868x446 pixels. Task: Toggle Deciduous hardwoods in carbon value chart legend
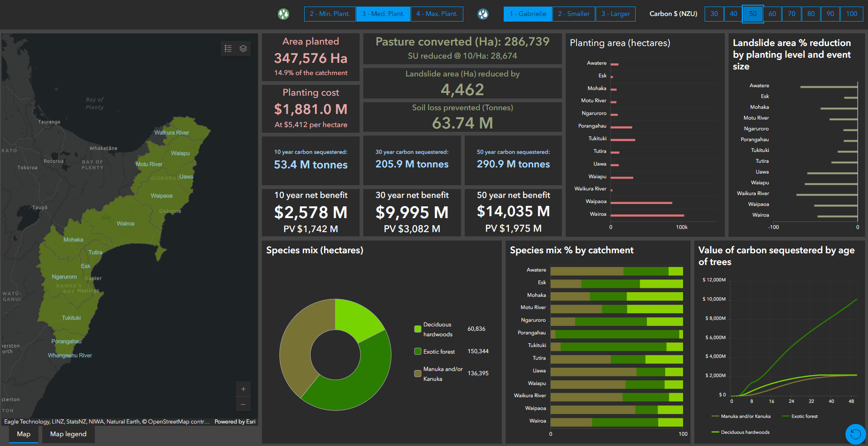pos(741,432)
